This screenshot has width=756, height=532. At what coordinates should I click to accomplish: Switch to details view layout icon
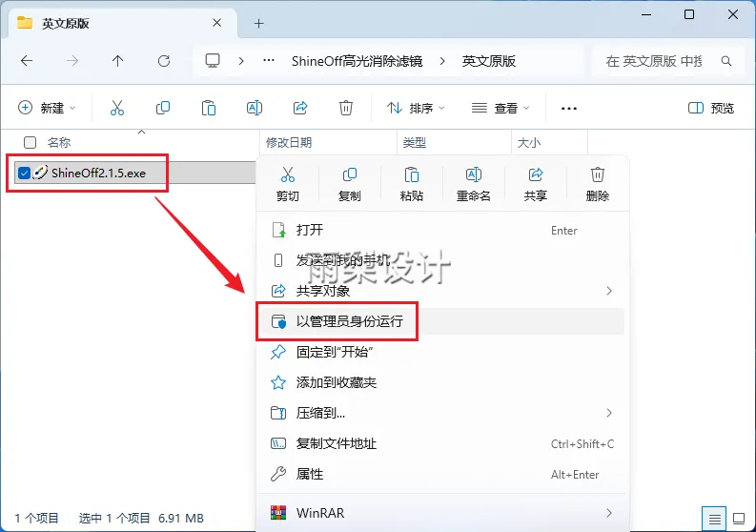pyautogui.click(x=715, y=519)
